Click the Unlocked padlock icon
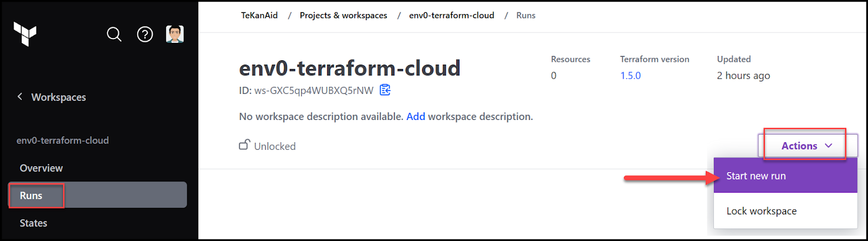 pyautogui.click(x=245, y=145)
